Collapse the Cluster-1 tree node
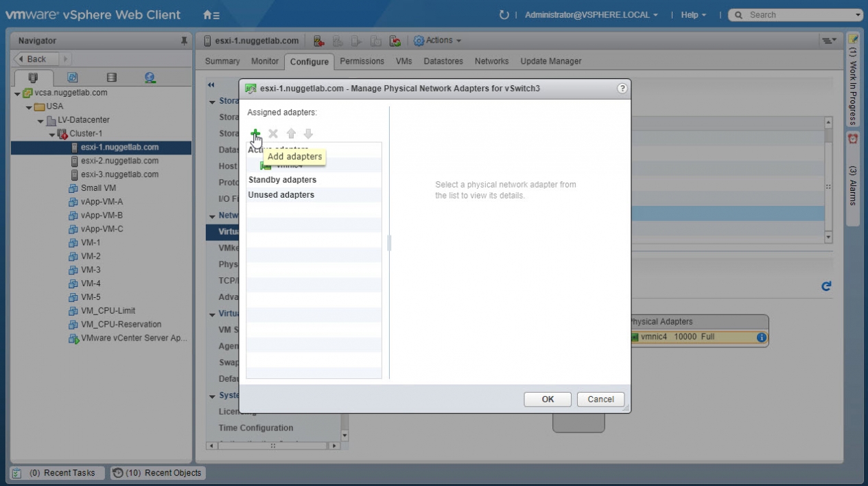Viewport: 868px width, 486px height. coord(53,134)
